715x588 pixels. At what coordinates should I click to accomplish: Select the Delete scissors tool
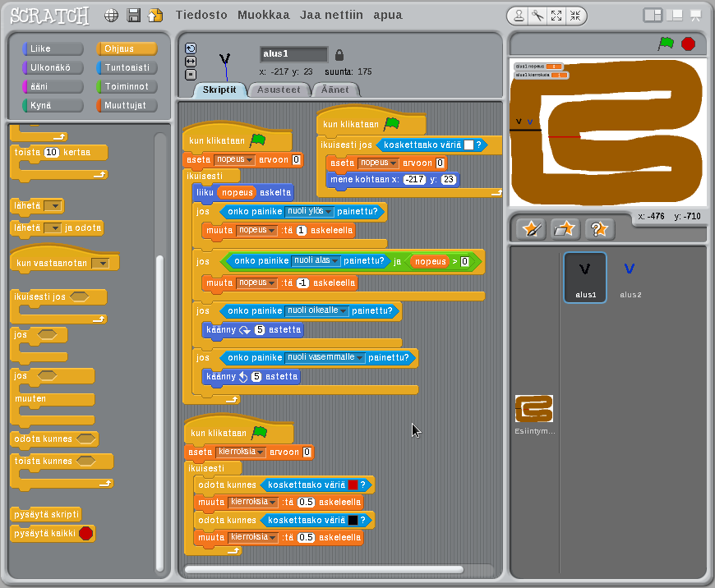538,16
